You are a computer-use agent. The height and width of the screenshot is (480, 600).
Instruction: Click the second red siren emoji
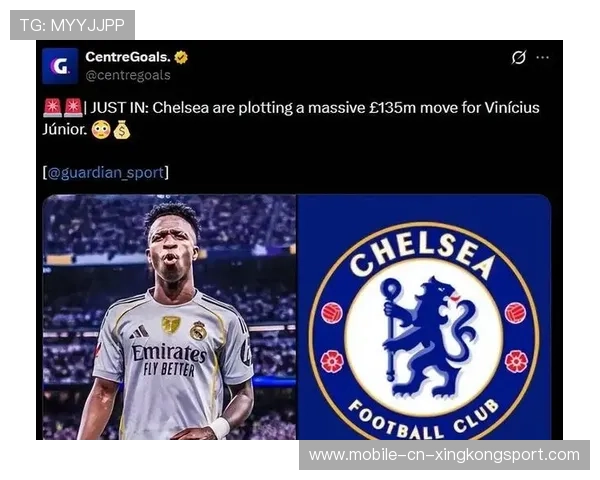pyautogui.click(x=73, y=107)
